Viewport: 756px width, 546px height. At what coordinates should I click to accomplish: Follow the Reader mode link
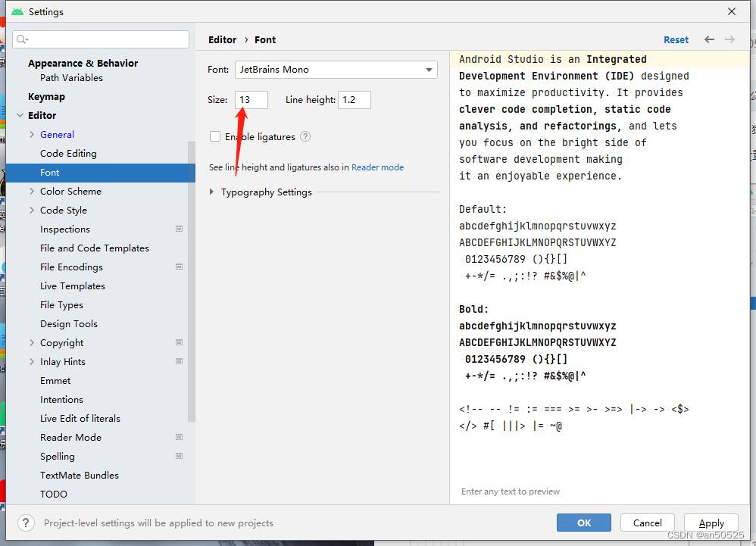(x=377, y=167)
